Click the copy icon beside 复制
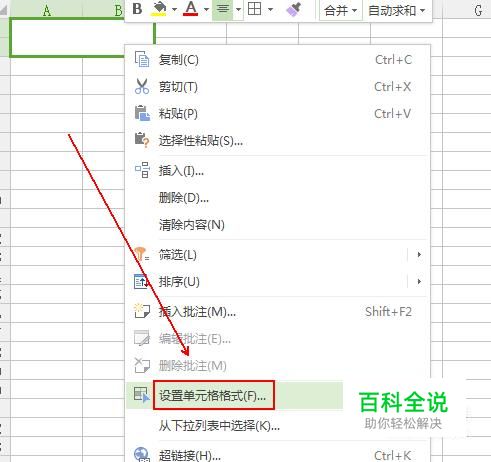 pyautogui.click(x=142, y=59)
